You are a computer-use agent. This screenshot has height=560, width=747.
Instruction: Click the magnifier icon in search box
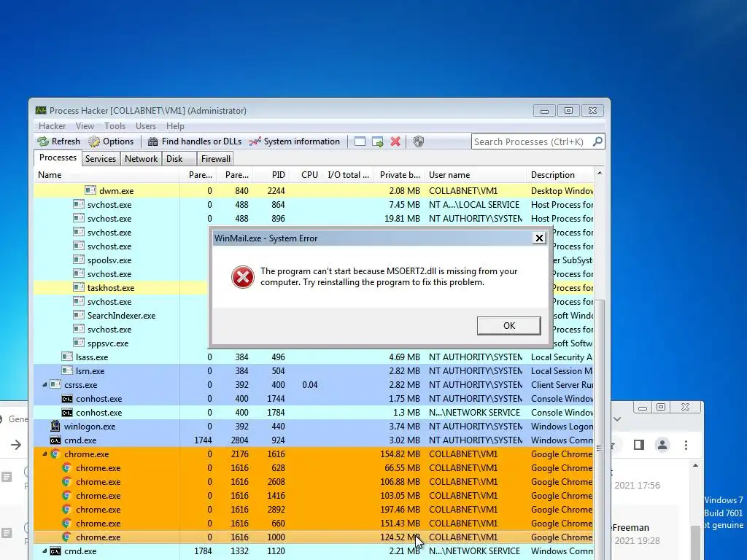597,141
